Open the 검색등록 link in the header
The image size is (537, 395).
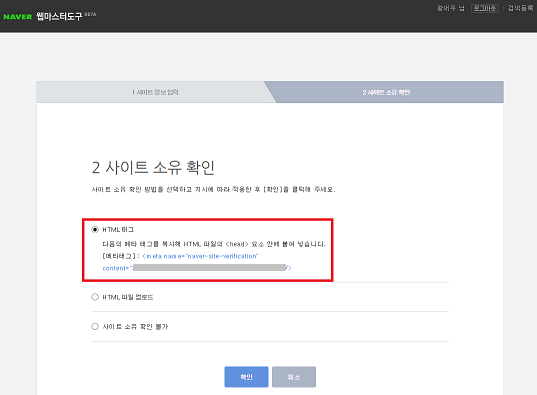520,8
